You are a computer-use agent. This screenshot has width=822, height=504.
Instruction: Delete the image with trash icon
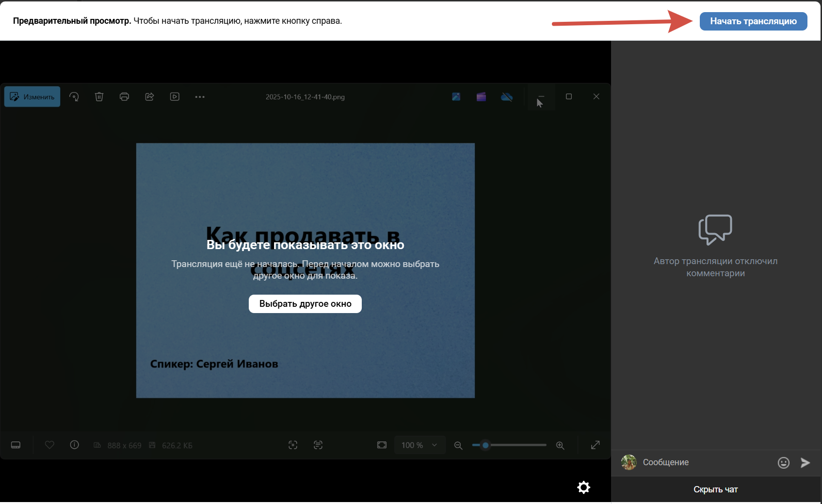pos(99,97)
